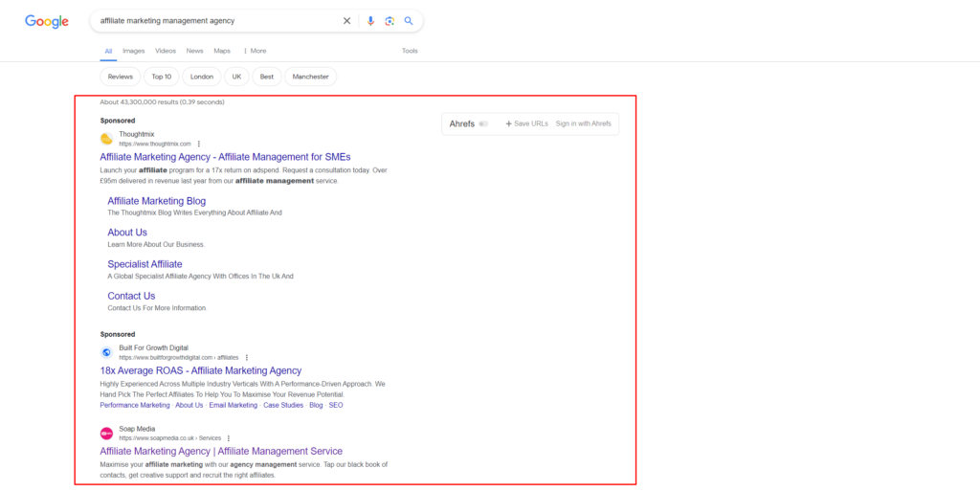Click the Built For Growth Digital globe icon

106,352
